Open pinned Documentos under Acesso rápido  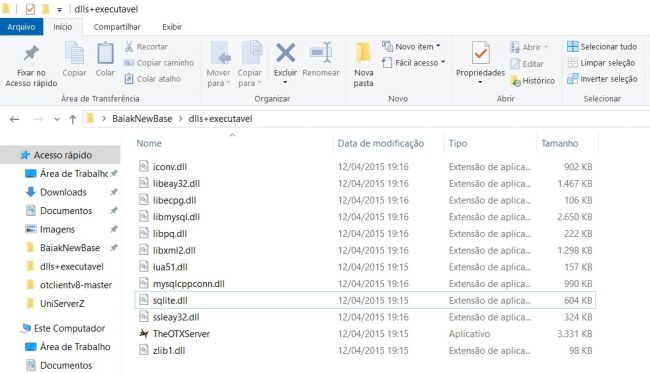(66, 211)
